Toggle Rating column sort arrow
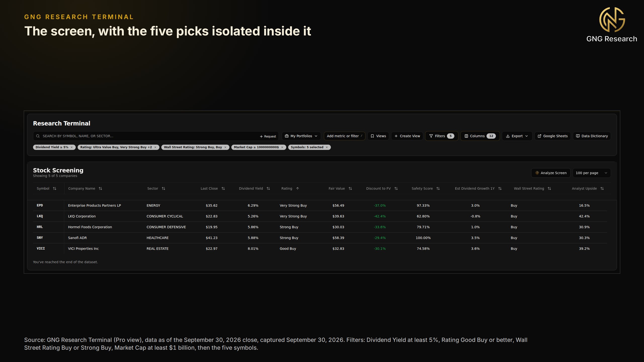644x362 pixels. pos(297,189)
